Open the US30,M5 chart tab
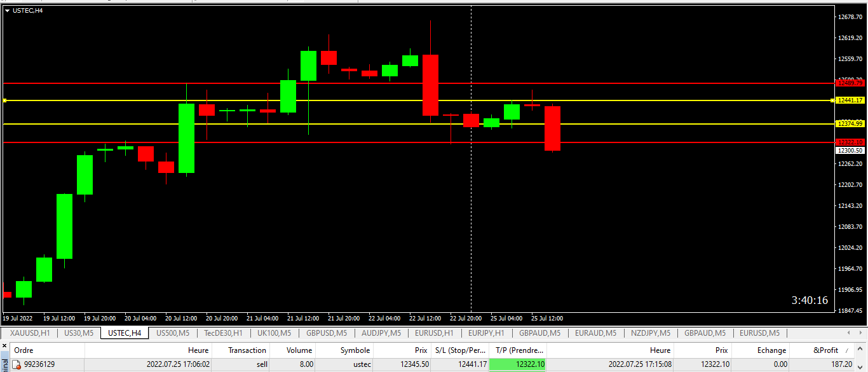The height and width of the screenshot is (372, 868). [79, 333]
